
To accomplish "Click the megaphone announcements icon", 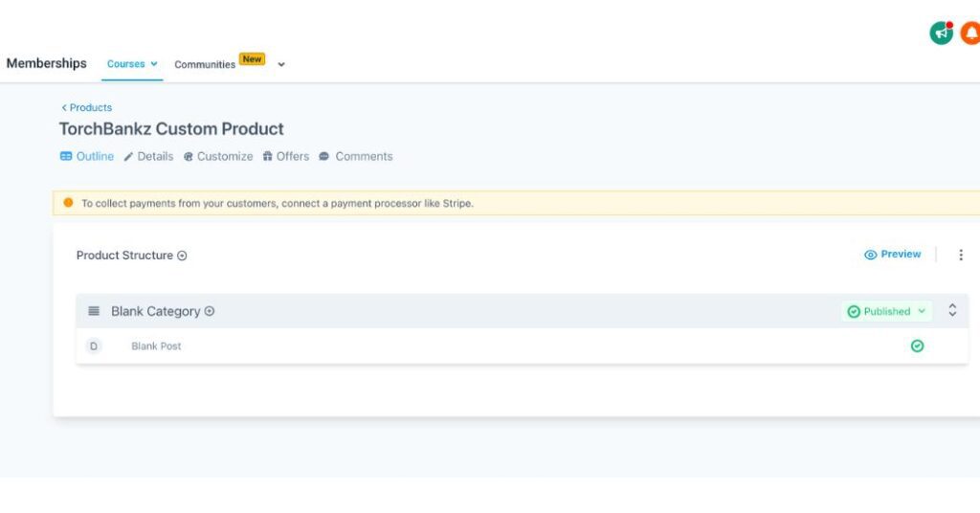I will (942, 33).
